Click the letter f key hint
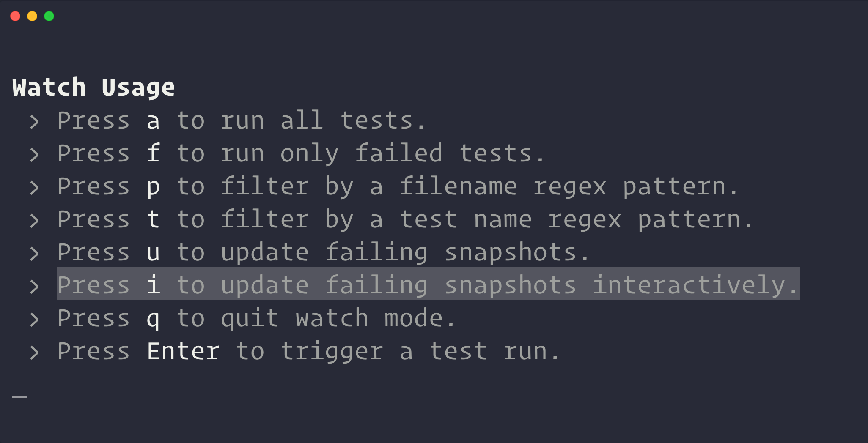 click(153, 153)
